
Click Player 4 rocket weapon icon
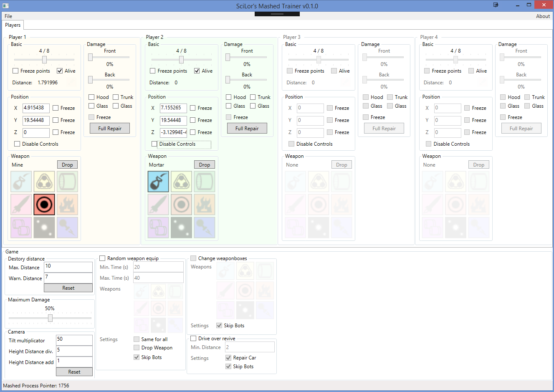[x=433, y=205]
